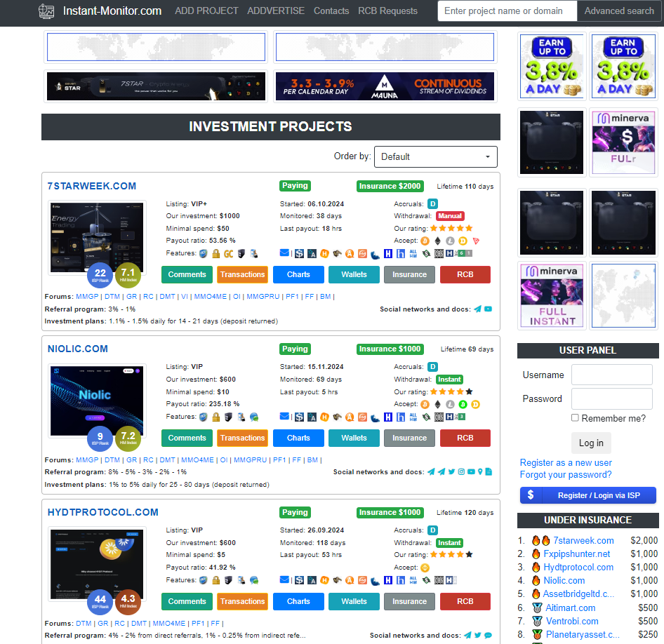Focus the Username input field
Screen dimensions: 664x644
tap(612, 375)
